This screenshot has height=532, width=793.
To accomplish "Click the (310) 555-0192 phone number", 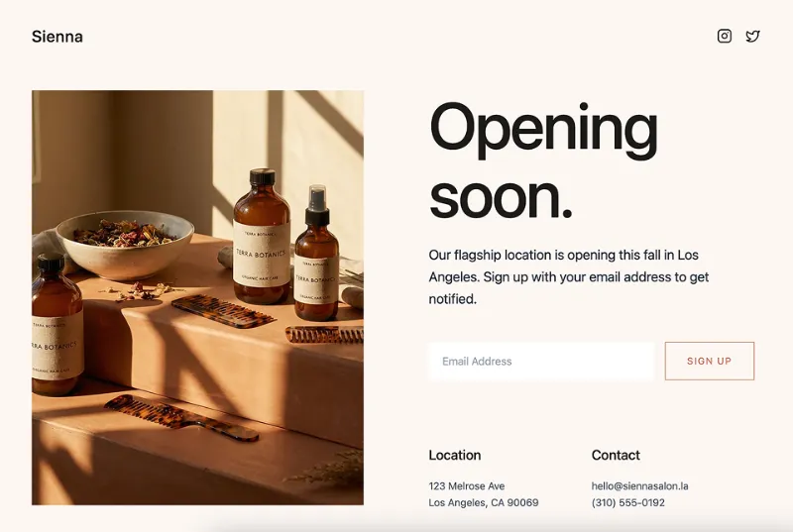I will (x=628, y=502).
